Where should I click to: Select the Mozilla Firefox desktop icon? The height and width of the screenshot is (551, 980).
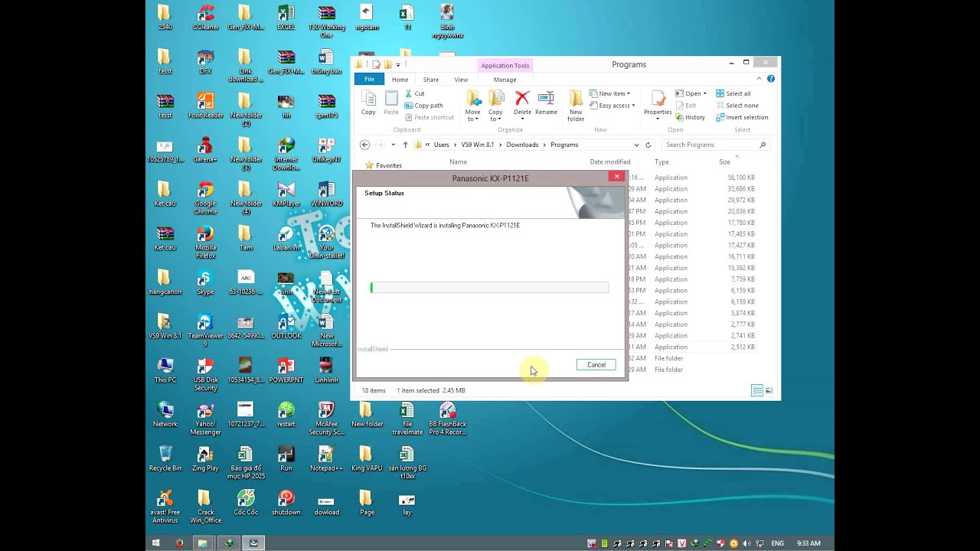tap(205, 242)
